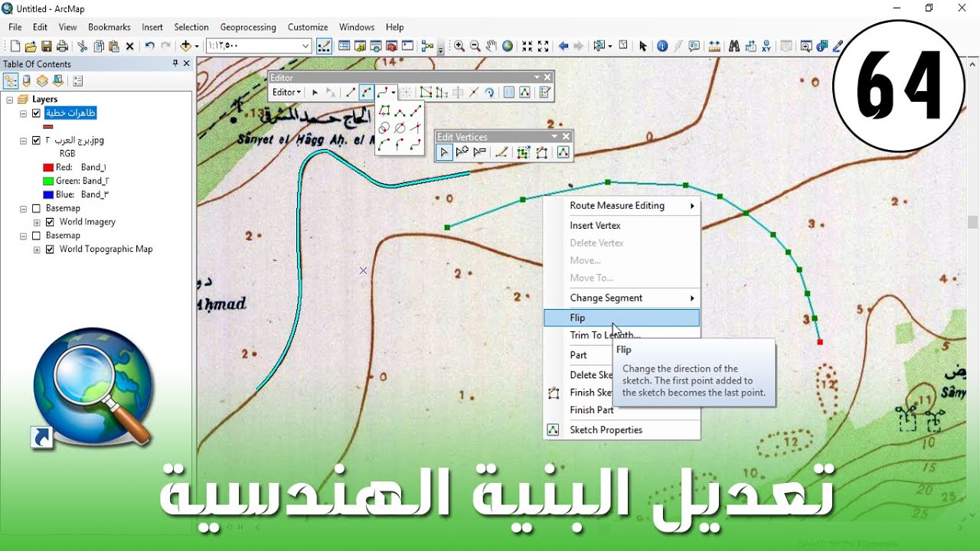Viewport: 980px width, 551px height.
Task: Toggle World Imagery layer checkbox
Action: point(50,222)
